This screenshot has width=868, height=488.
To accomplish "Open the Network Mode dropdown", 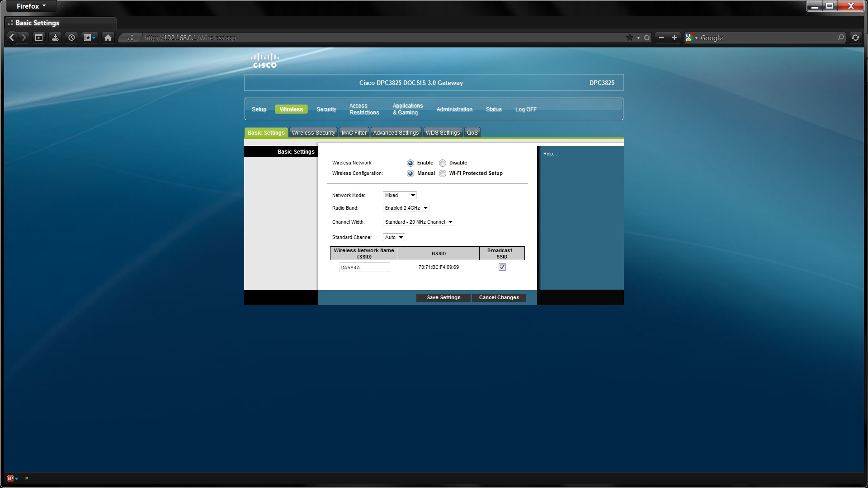I will (x=400, y=195).
